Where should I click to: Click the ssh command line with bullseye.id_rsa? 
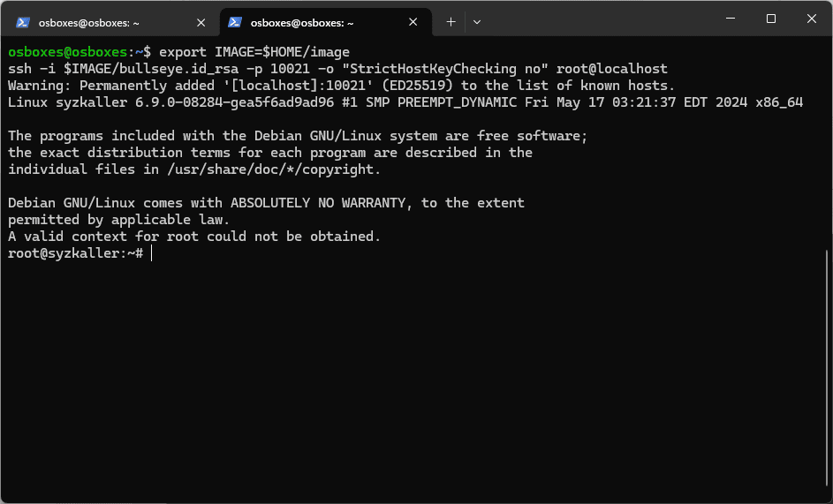pos(337,69)
